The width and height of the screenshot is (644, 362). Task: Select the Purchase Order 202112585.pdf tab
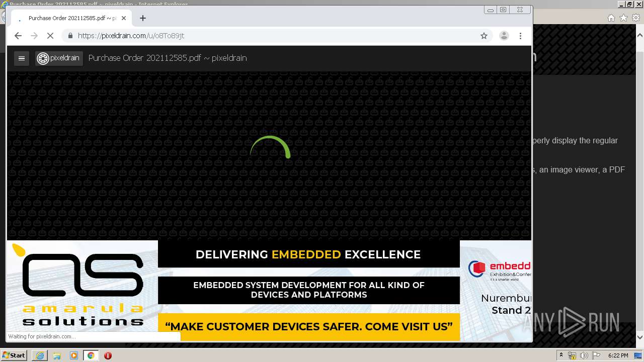pos(71,18)
